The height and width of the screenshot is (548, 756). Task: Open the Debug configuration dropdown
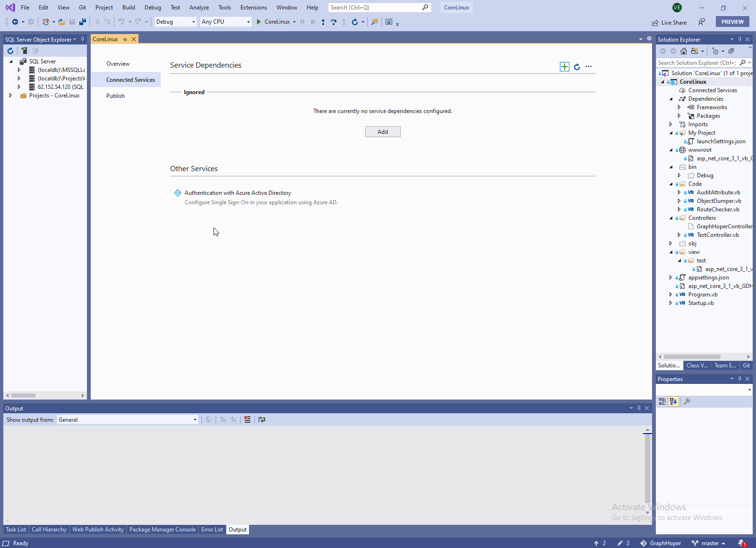tap(175, 22)
